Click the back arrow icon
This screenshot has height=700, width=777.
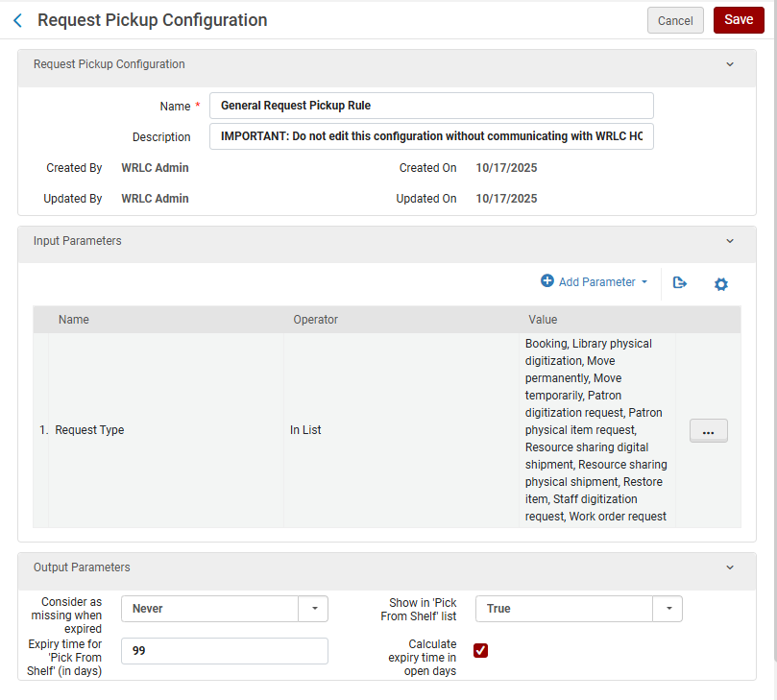[17, 20]
